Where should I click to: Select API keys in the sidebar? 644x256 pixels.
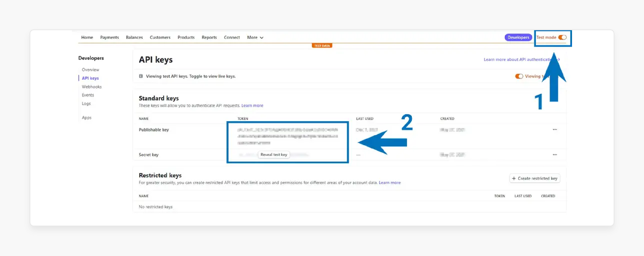[x=90, y=78]
